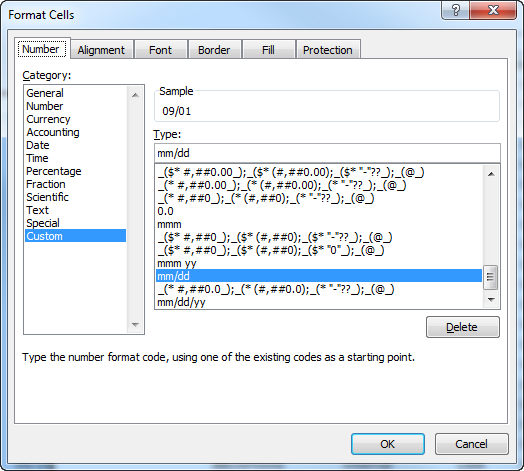Click the Type format code field

(x=327, y=153)
